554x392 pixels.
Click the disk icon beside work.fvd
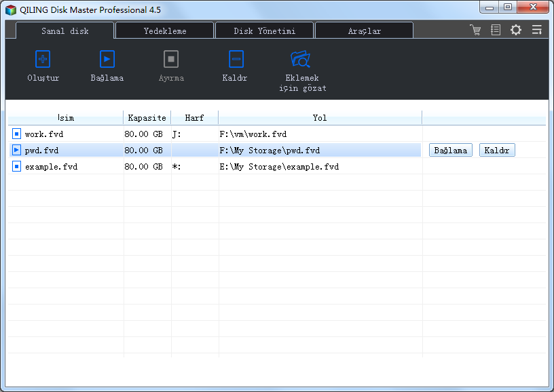click(16, 134)
